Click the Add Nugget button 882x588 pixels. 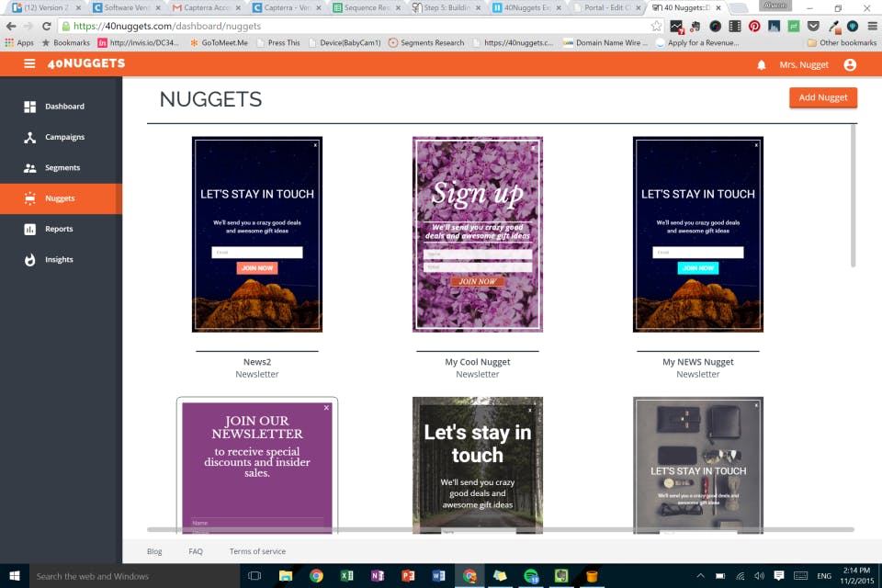[823, 97]
